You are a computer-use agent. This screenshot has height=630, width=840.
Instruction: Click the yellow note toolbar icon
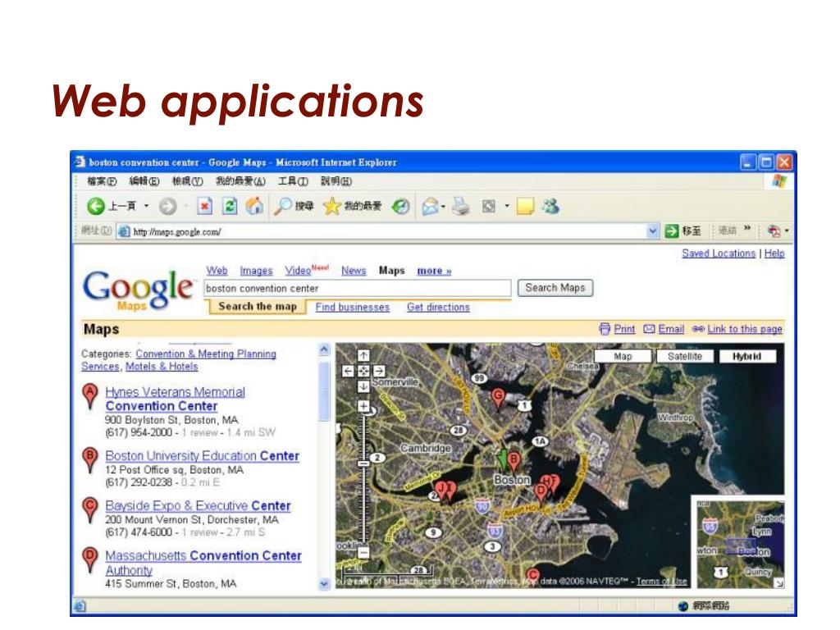coord(525,206)
